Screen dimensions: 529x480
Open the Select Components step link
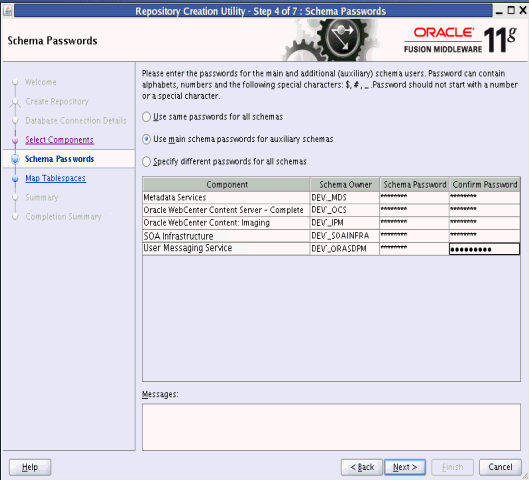coord(59,140)
